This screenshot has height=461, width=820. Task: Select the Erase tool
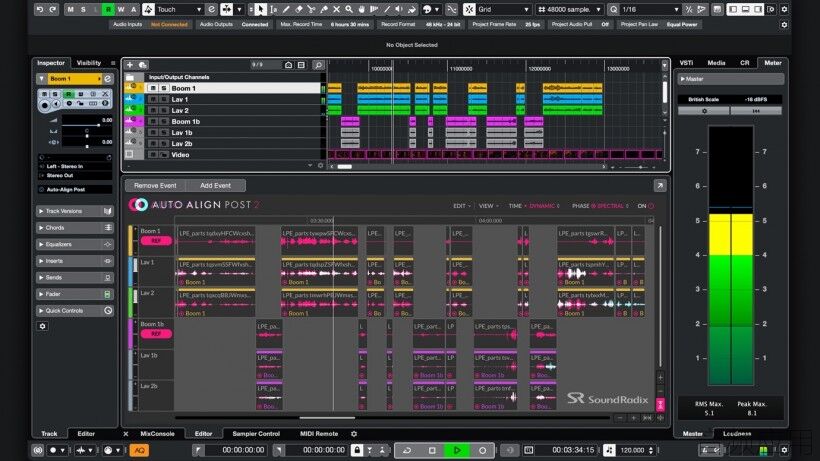pos(299,9)
